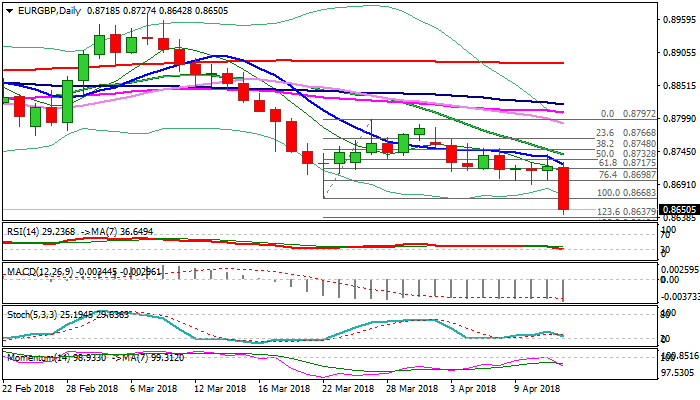
Task: Click the Momentum(14) indicator label
Action: pos(35,356)
